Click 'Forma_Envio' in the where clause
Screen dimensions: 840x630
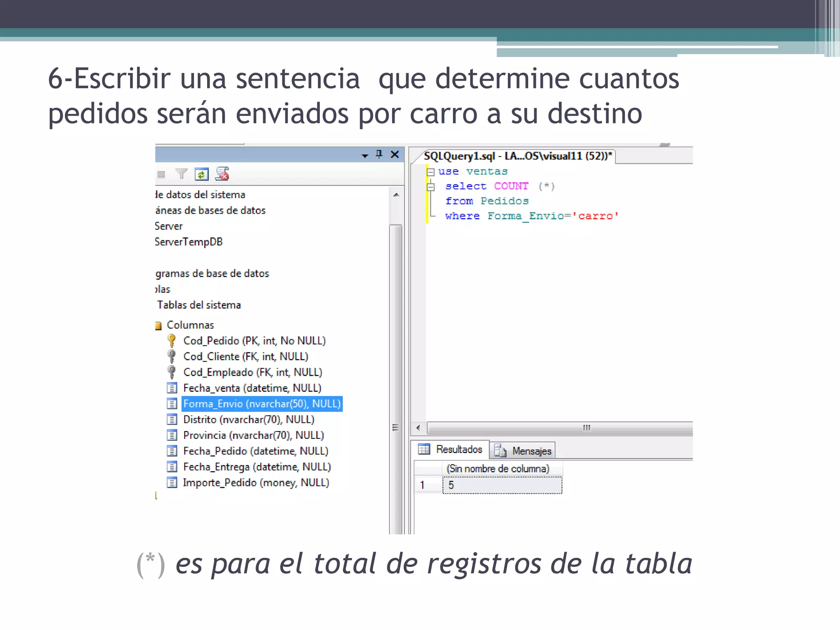525,216
